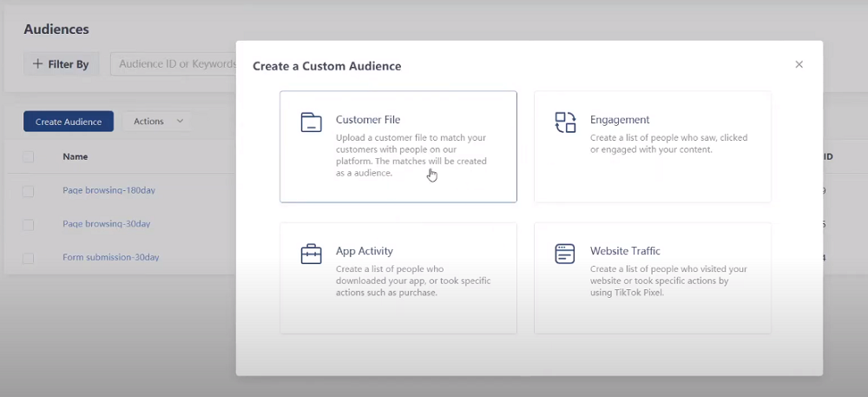This screenshot has height=397, width=868.
Task: Check the Page browsing-30day row checkbox
Action: [x=29, y=225]
